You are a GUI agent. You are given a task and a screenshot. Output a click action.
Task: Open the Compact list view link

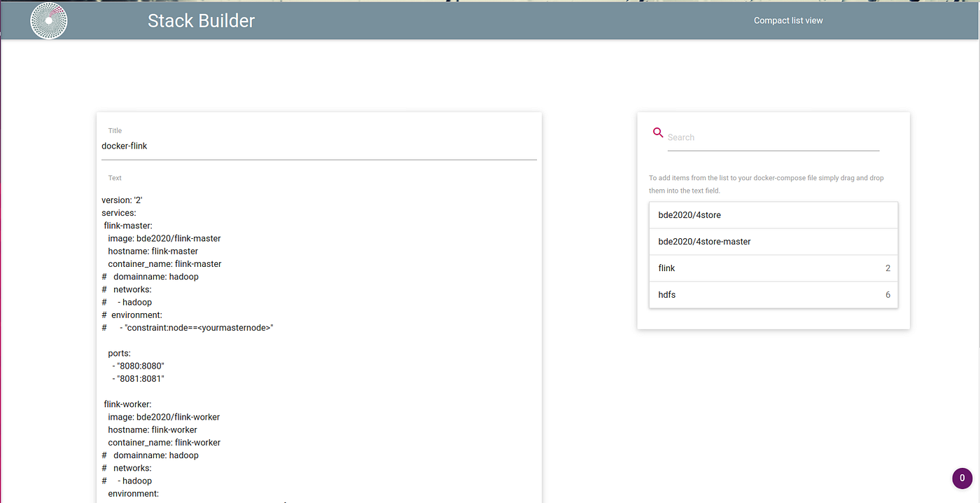tap(788, 20)
